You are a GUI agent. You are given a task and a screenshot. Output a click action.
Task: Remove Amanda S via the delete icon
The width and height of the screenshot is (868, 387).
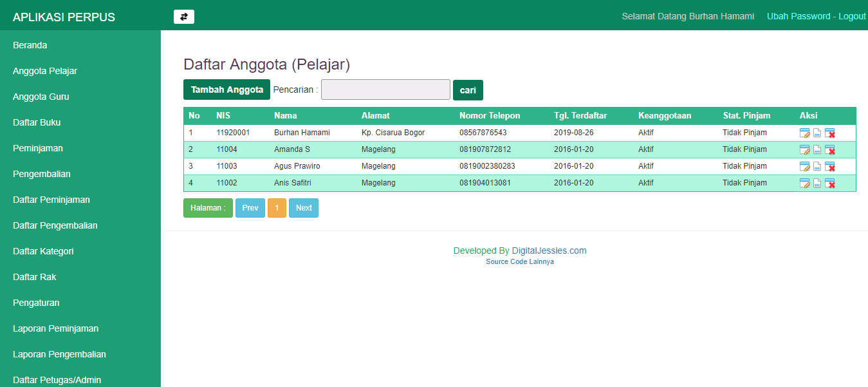(829, 149)
